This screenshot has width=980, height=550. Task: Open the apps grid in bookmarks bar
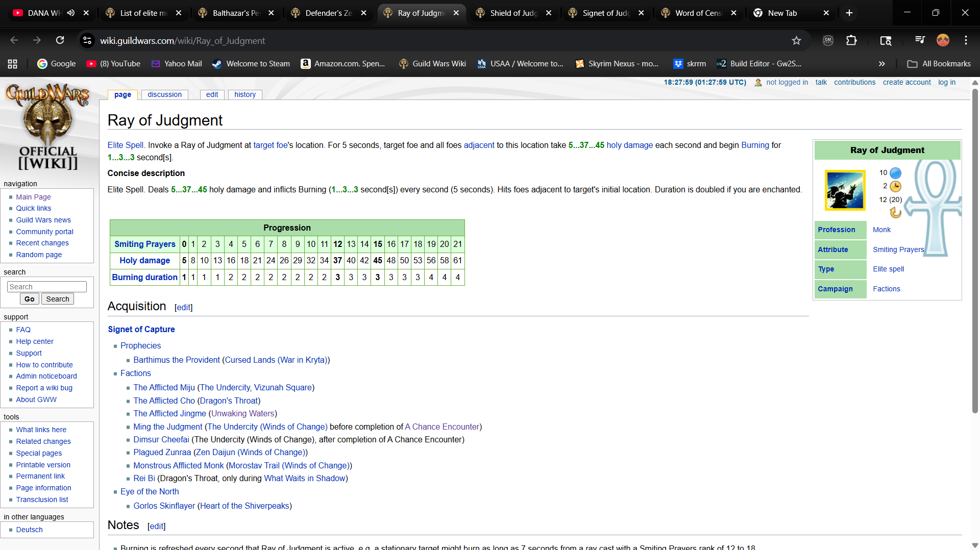click(13, 64)
